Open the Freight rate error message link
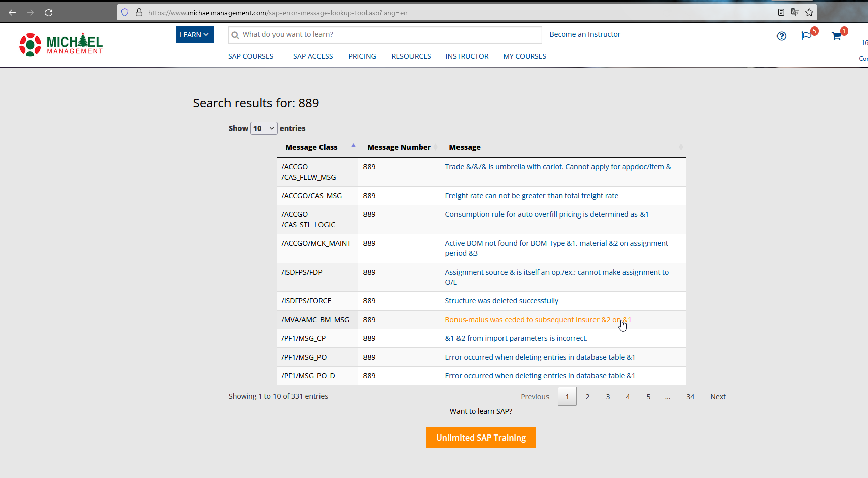Screen dimensions: 868x478 click(531, 195)
